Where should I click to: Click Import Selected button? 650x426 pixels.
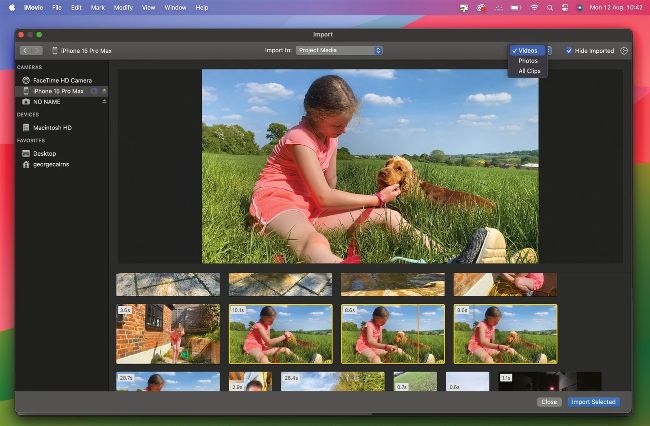pyautogui.click(x=593, y=402)
